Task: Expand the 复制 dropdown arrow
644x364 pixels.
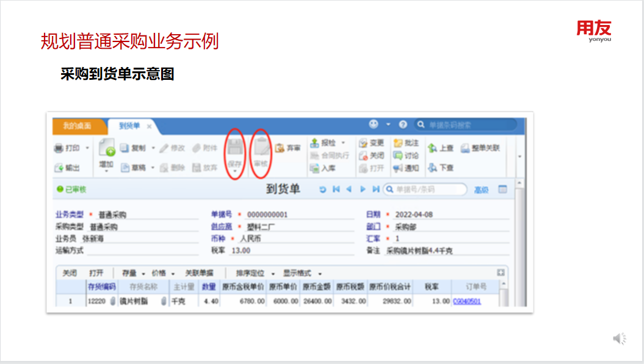Action: point(153,148)
